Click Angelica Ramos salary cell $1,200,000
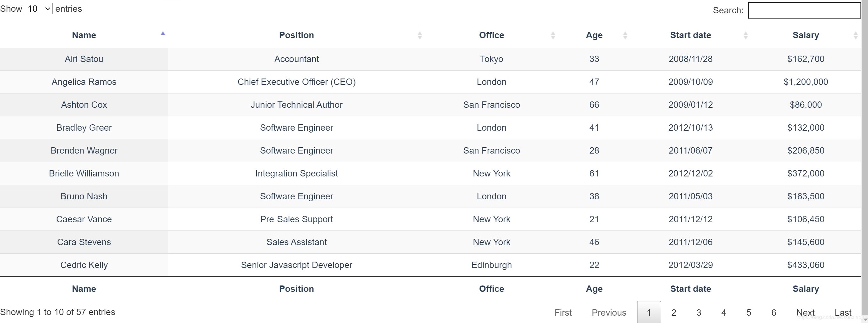Screen dimensions: 868x323 point(806,82)
